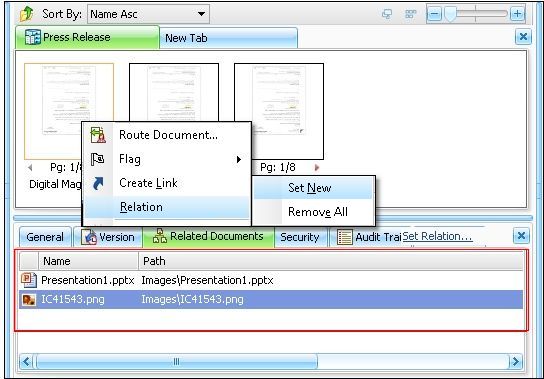Click the horizontal scrollbar thumb

(176, 362)
